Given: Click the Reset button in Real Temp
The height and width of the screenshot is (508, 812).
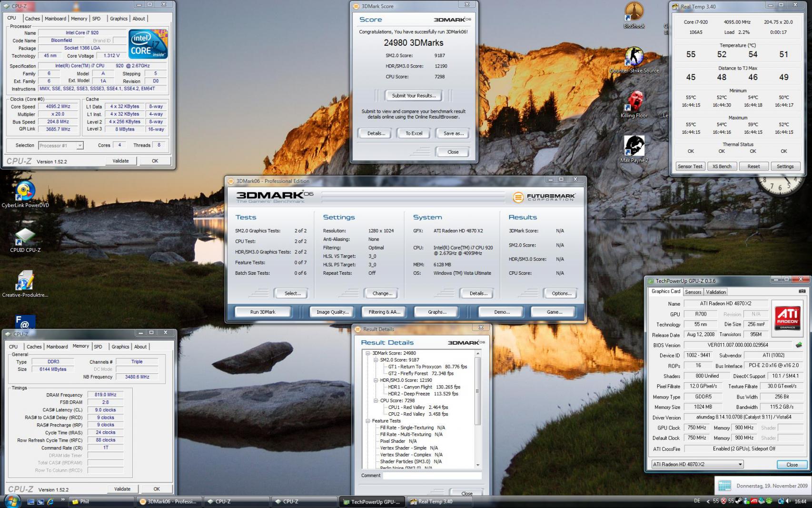Looking at the screenshot, I should pos(753,166).
